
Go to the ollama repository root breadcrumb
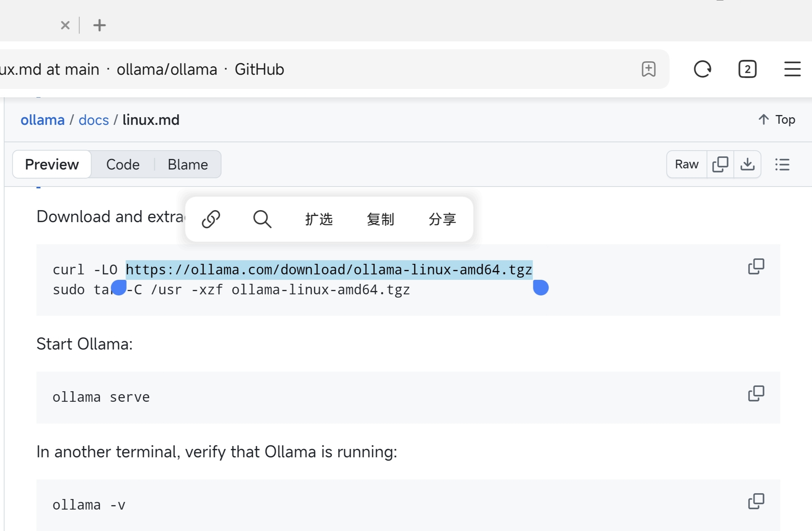click(x=42, y=120)
